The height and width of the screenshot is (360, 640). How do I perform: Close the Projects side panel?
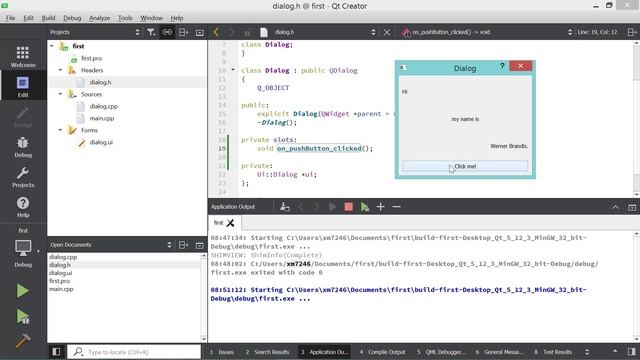200,32
